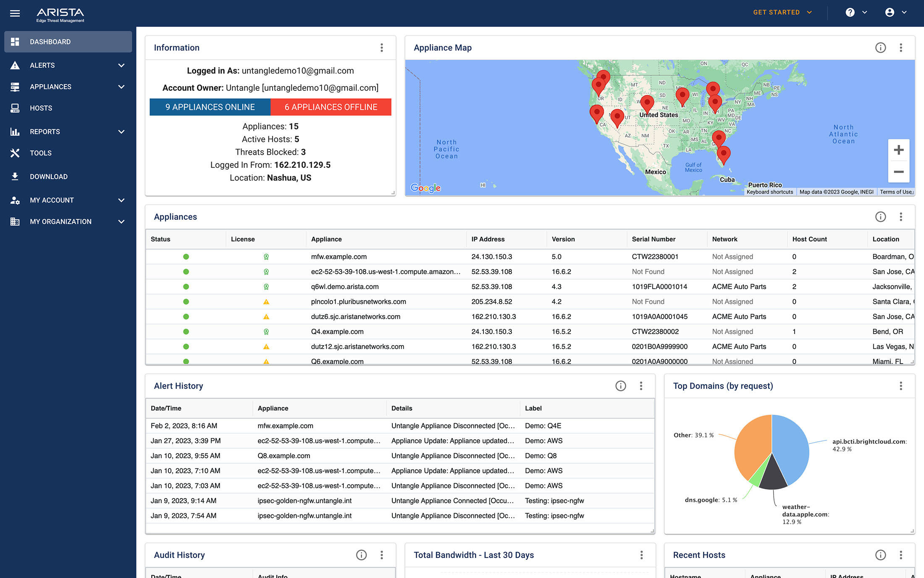Viewport: 924px width, 578px height.
Task: Select Alerts in the sidebar
Action: [42, 65]
